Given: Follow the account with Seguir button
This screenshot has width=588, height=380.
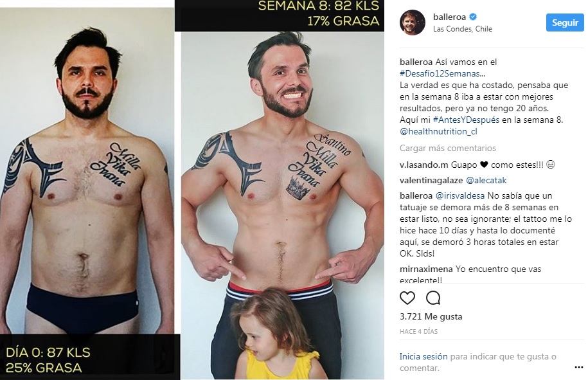Looking at the screenshot, I should click(x=565, y=23).
